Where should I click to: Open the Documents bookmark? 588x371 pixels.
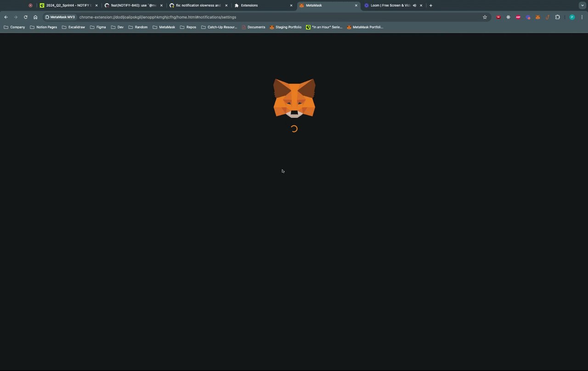[253, 27]
